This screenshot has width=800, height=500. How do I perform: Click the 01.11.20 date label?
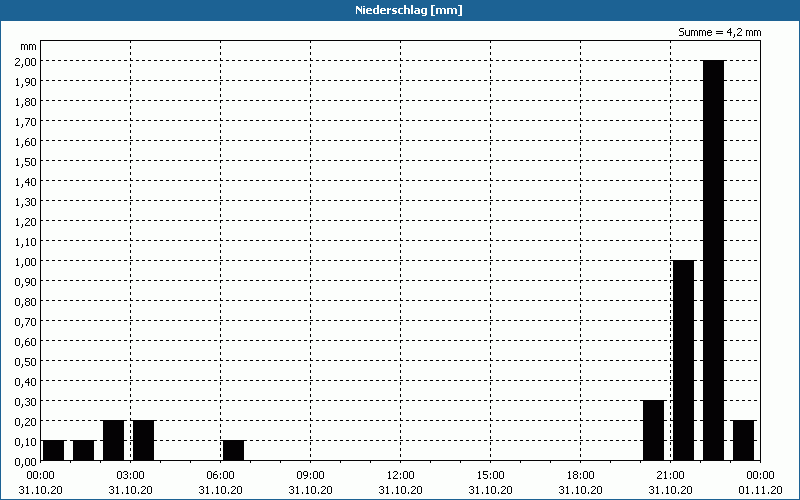point(760,490)
